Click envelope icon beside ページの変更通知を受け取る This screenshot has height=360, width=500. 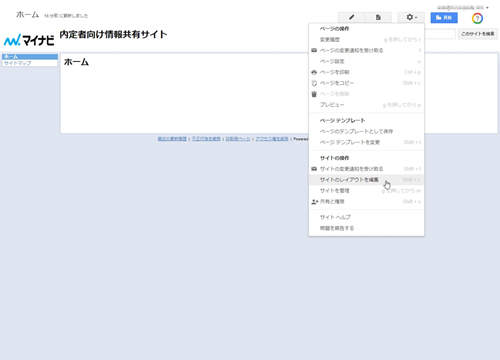tap(314, 50)
